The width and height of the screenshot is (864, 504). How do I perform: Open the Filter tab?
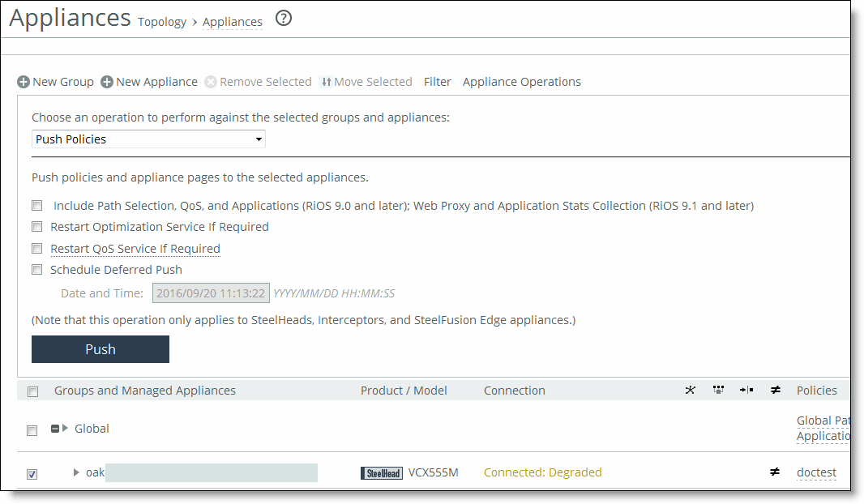click(x=438, y=82)
